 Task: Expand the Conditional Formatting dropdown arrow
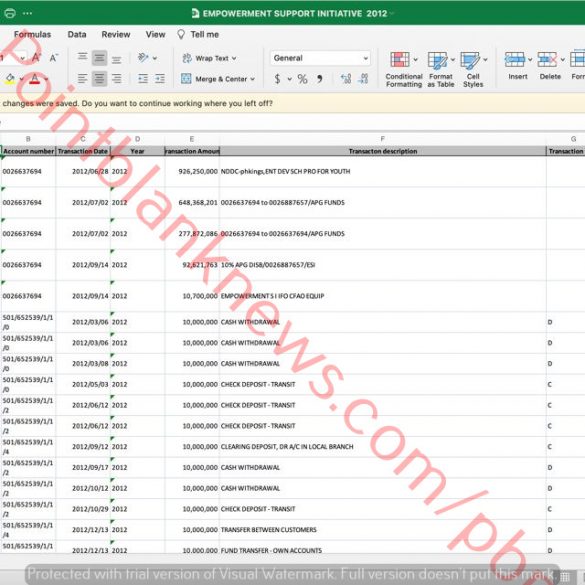tap(415, 59)
